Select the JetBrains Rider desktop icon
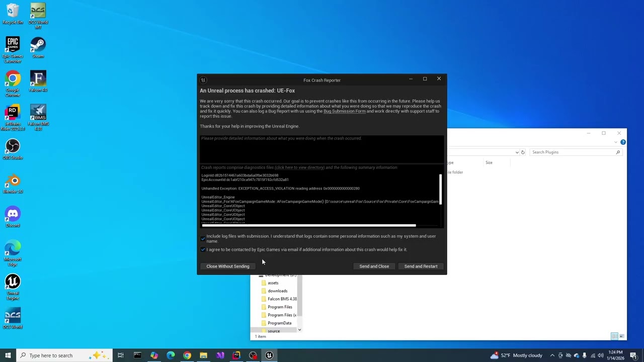The width and height of the screenshot is (644, 362). [x=13, y=118]
